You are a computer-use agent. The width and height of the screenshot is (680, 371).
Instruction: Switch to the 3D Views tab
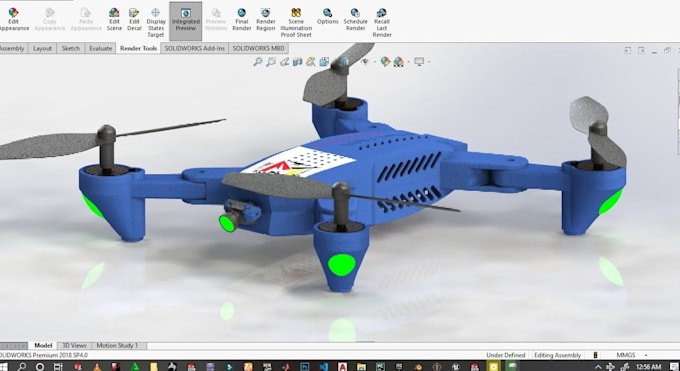click(x=74, y=345)
